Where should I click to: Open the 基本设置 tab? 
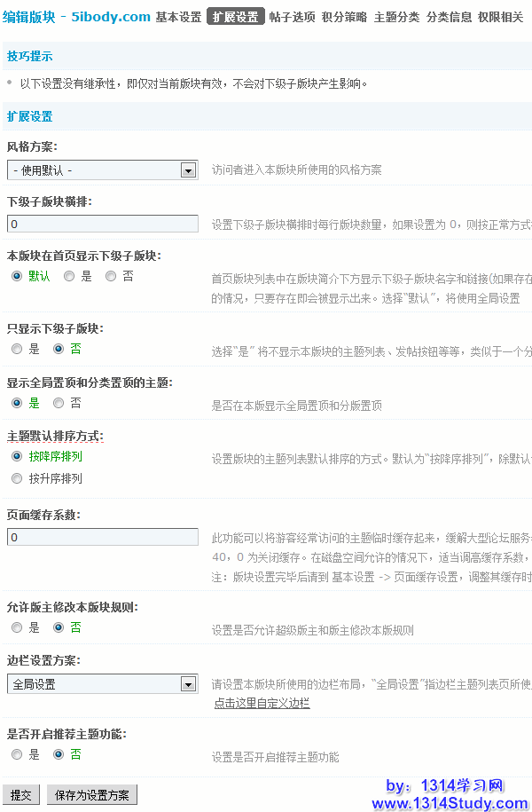pos(178,17)
